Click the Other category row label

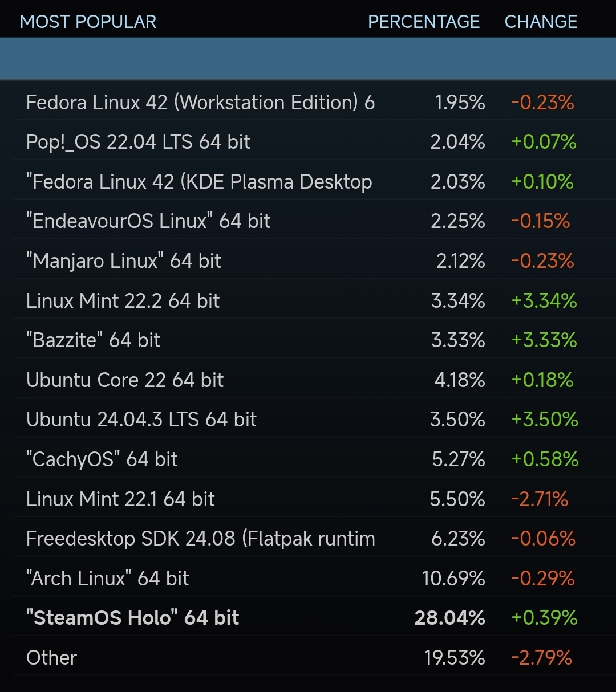click(x=51, y=658)
